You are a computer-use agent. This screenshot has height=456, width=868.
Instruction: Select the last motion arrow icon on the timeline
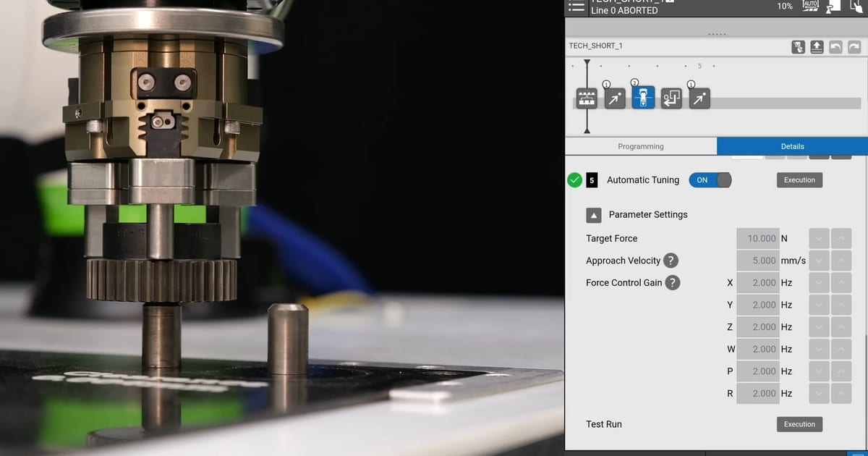click(699, 98)
